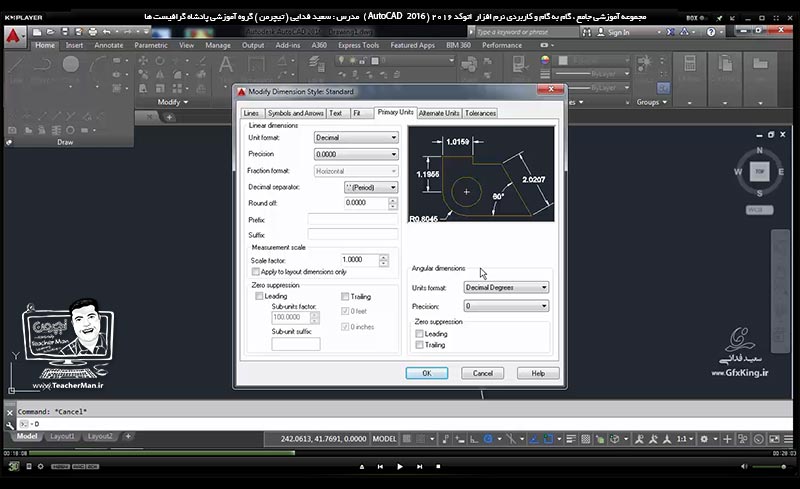Toggle the 0 feet checkbox

pyautogui.click(x=345, y=311)
